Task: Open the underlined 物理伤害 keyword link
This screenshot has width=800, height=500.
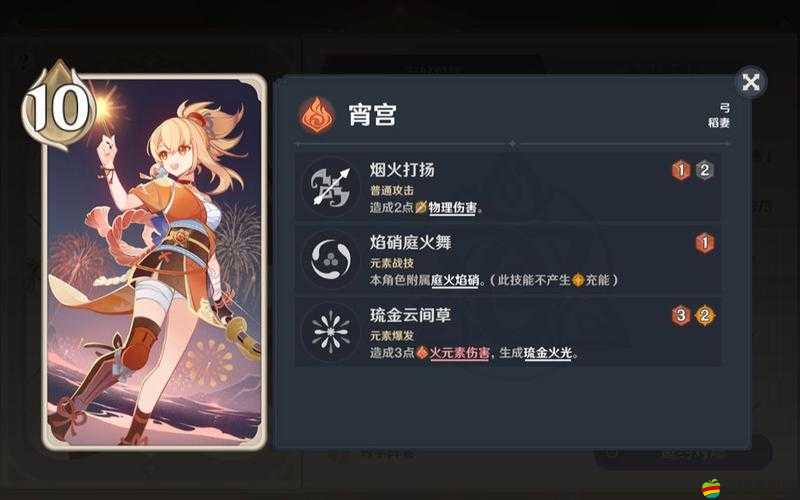Action: (453, 208)
